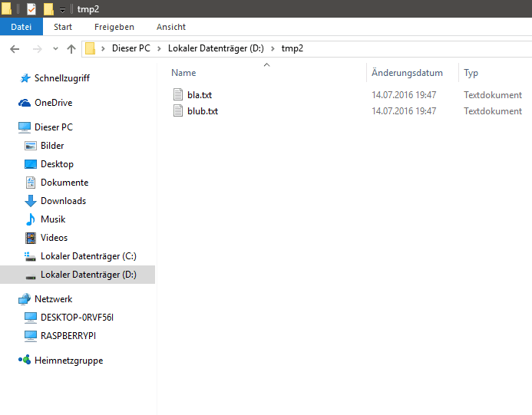Viewport: 532px width, 415px height.
Task: Go up one folder level arrow
Action: click(71, 49)
